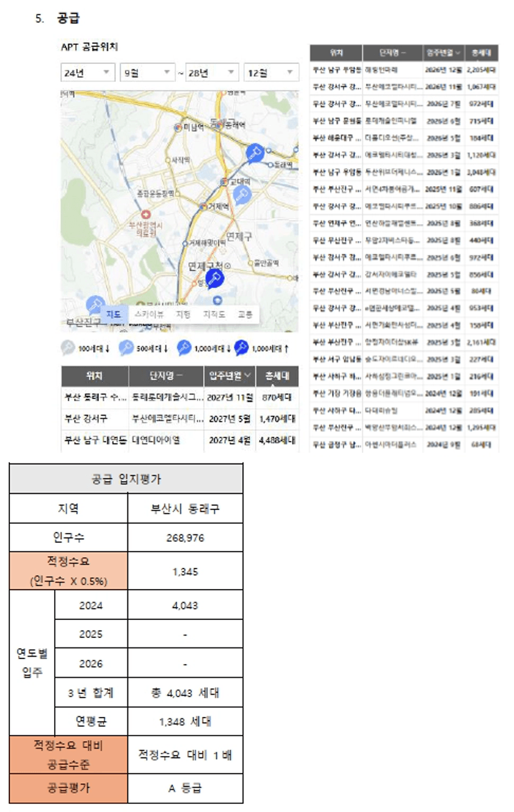Click the 500세대 legend key icon
514x812 pixels.
point(126,349)
